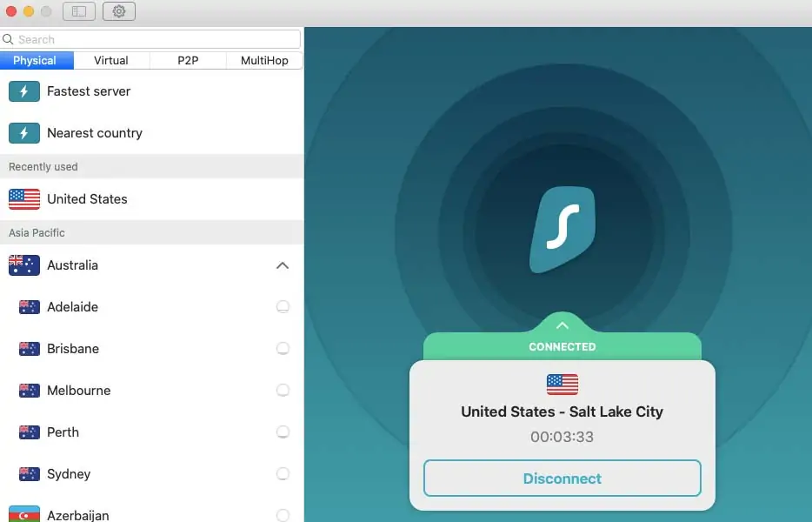Click the flag next to Sydney
Screen dimensions: 812x522
[x=30, y=474]
